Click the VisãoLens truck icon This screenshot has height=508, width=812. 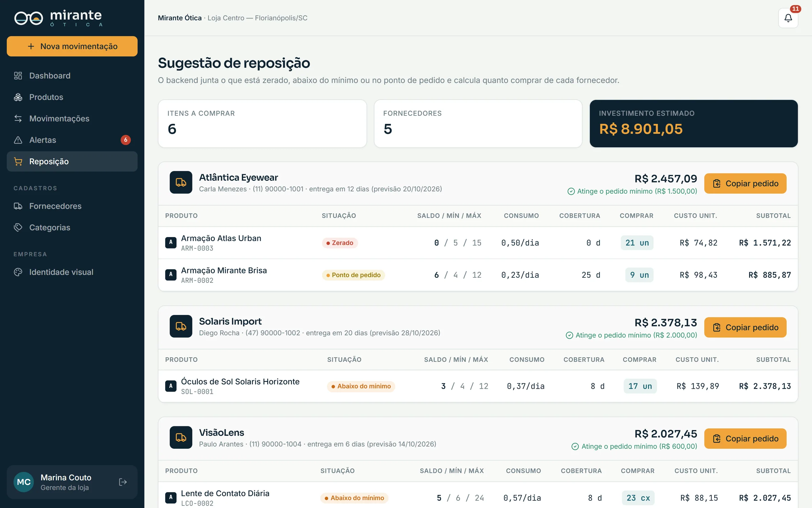pos(181,437)
